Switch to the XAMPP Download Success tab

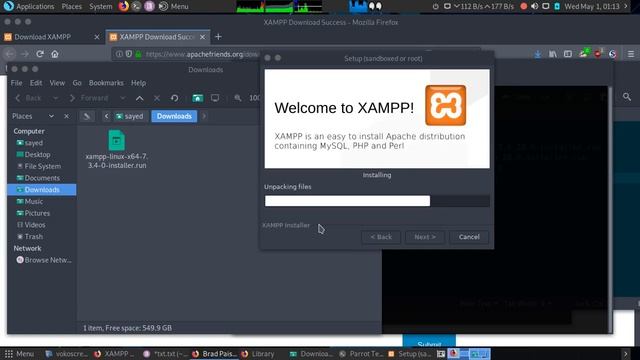(157, 37)
